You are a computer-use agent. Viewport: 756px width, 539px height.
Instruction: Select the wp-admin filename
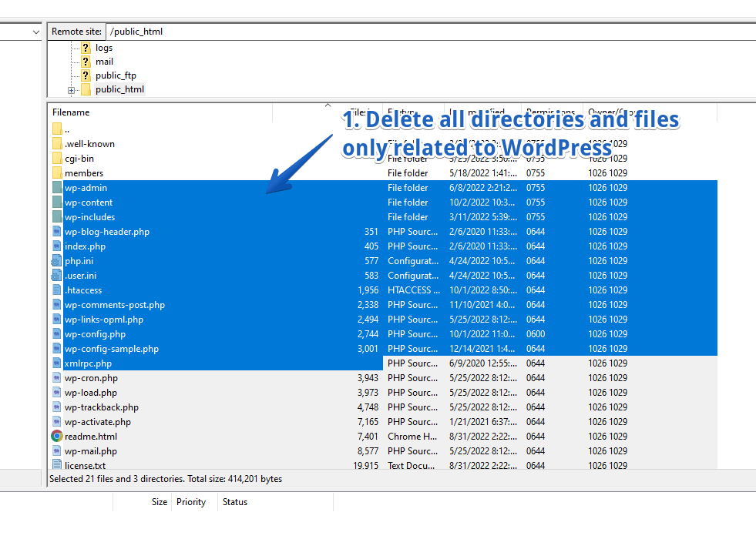tap(86, 188)
